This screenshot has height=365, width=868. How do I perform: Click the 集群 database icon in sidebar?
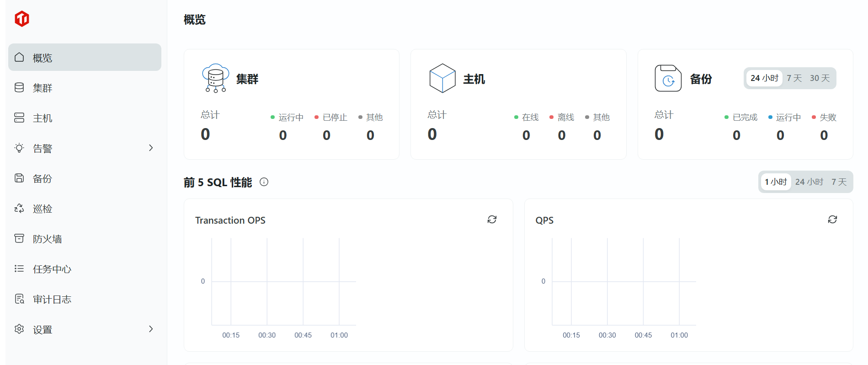coord(19,87)
